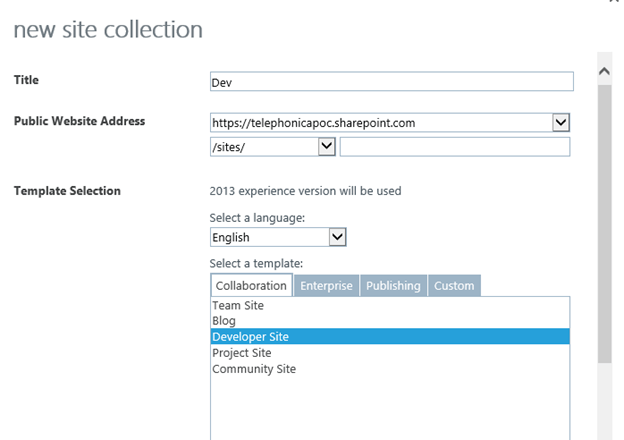Choose the Blog template

(224, 321)
